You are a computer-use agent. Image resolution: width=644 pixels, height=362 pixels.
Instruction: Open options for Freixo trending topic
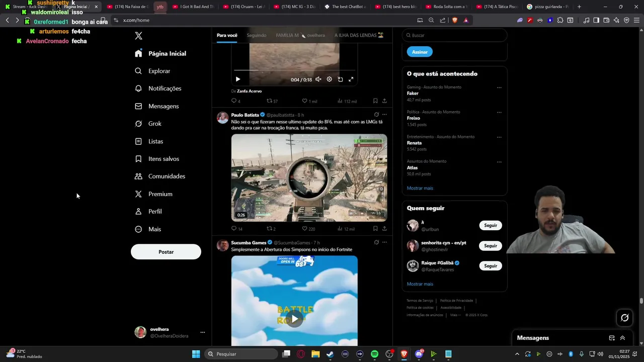coord(499,112)
